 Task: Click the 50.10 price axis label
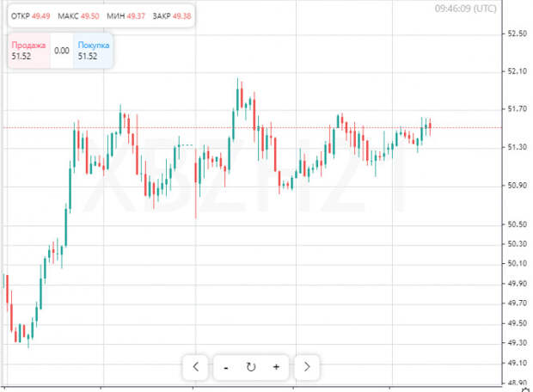(x=517, y=264)
